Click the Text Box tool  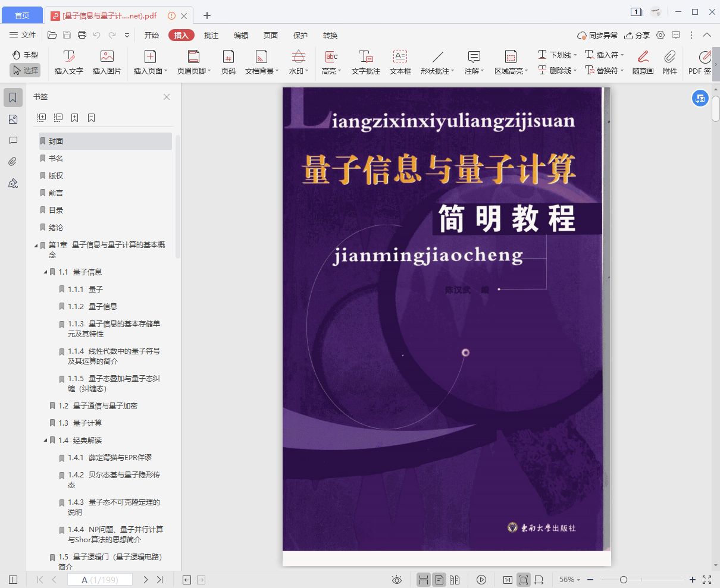click(400, 62)
